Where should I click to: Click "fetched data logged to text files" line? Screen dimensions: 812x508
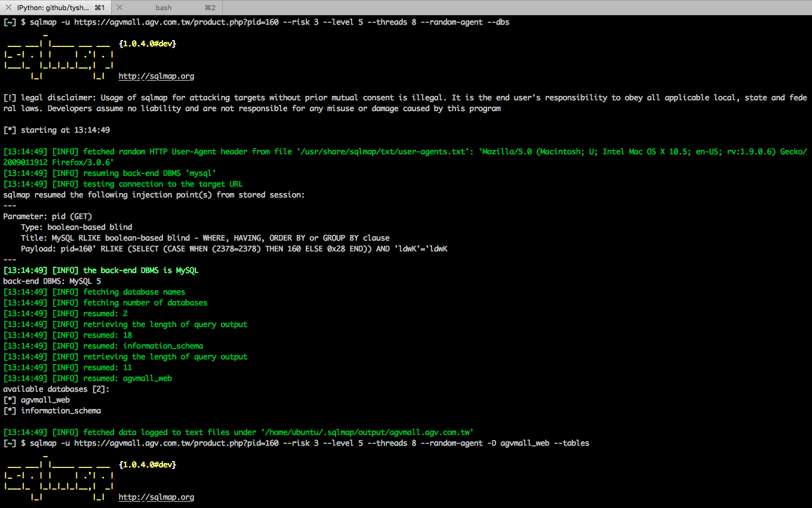[239, 432]
